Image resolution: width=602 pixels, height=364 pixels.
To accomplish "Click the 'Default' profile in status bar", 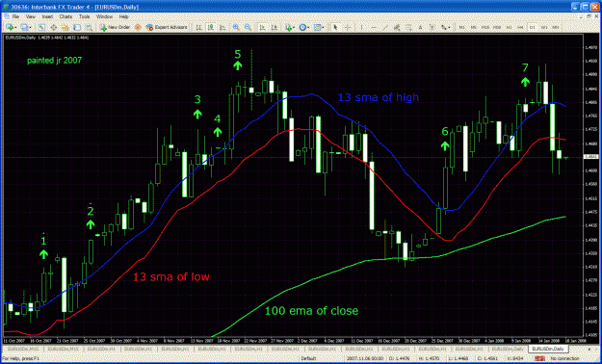I will click(308, 358).
